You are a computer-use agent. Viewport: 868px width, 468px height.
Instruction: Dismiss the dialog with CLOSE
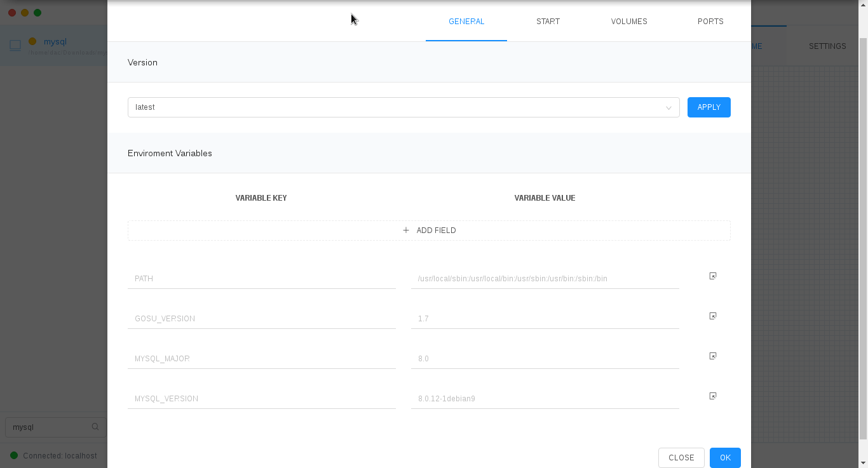coord(681,458)
